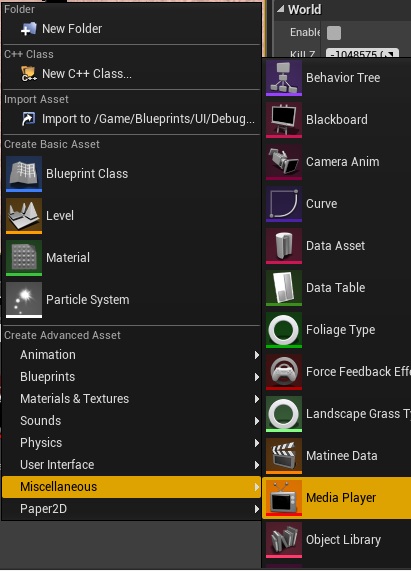Toggle the Enable checkbox under World

click(x=334, y=33)
